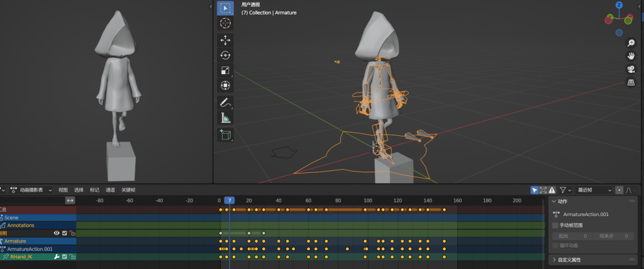Select the Transform tool
The image size is (644, 269).
coord(225,85)
